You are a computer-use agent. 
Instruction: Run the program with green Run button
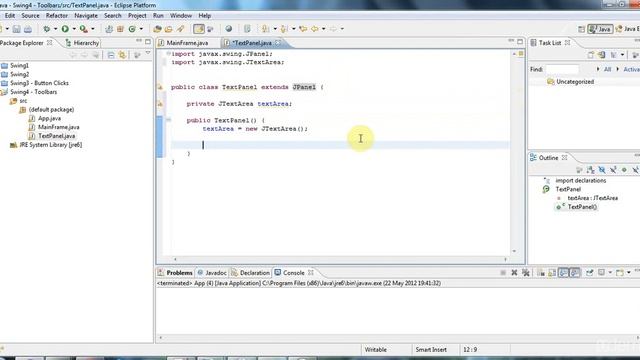[x=65, y=29]
